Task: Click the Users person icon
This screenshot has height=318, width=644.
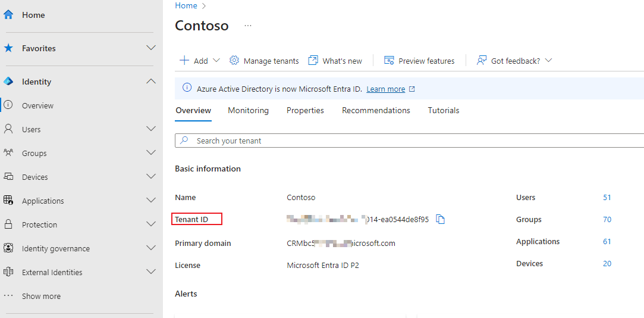Action: [8, 129]
